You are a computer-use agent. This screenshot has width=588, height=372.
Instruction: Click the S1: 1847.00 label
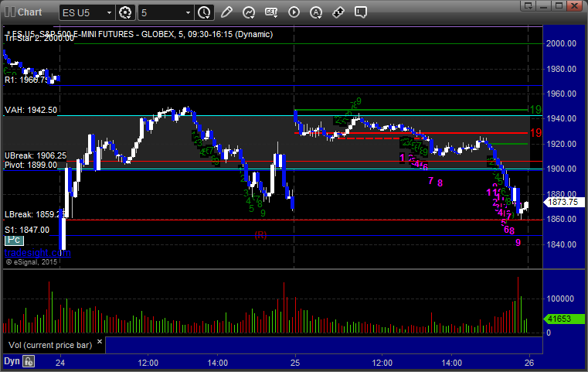coord(26,230)
